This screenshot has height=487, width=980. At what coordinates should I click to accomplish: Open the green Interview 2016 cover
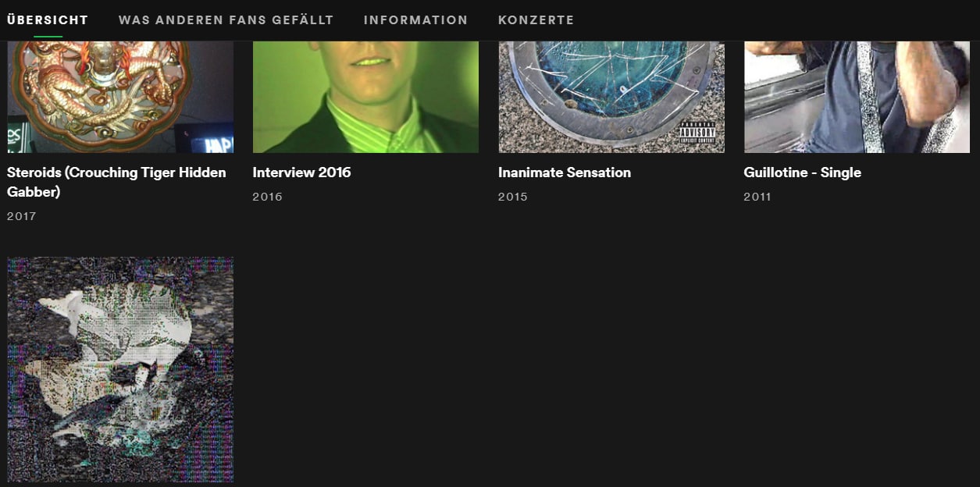[x=365, y=97]
